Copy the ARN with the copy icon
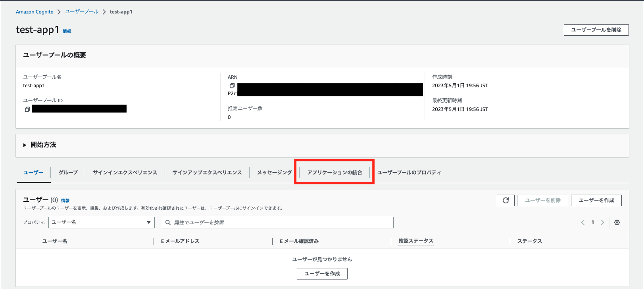The width and height of the screenshot is (644, 289). pyautogui.click(x=232, y=86)
